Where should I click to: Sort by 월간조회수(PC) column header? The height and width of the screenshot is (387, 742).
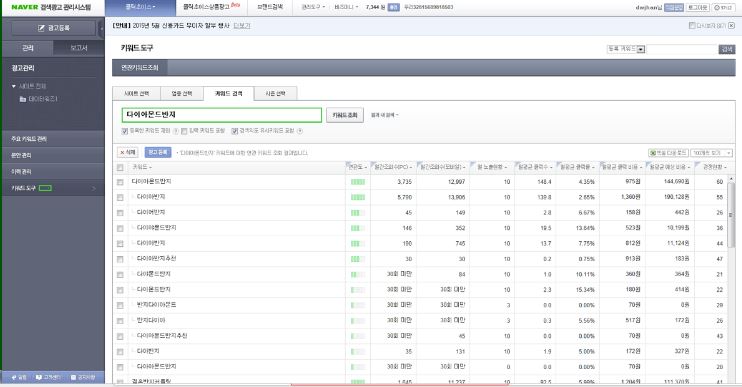tap(393, 167)
